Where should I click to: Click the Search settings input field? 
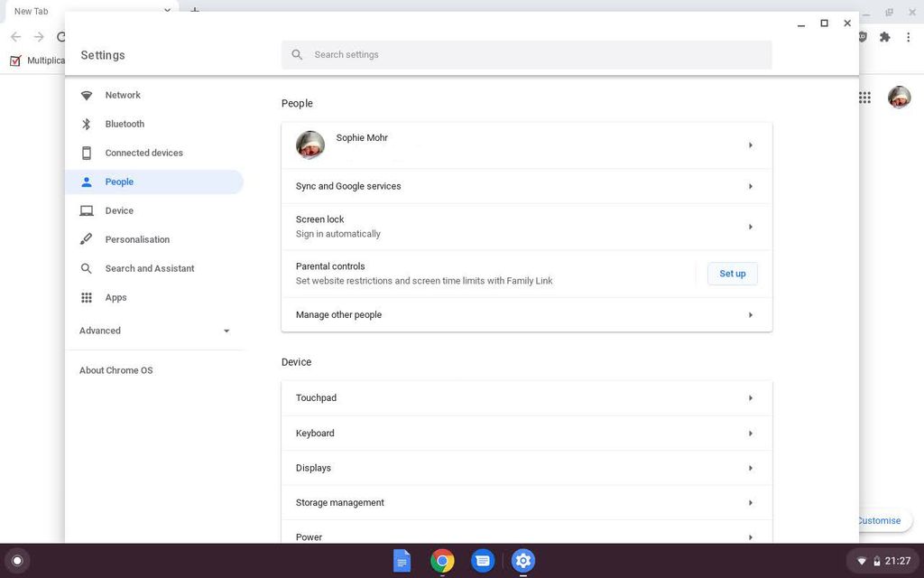530,54
